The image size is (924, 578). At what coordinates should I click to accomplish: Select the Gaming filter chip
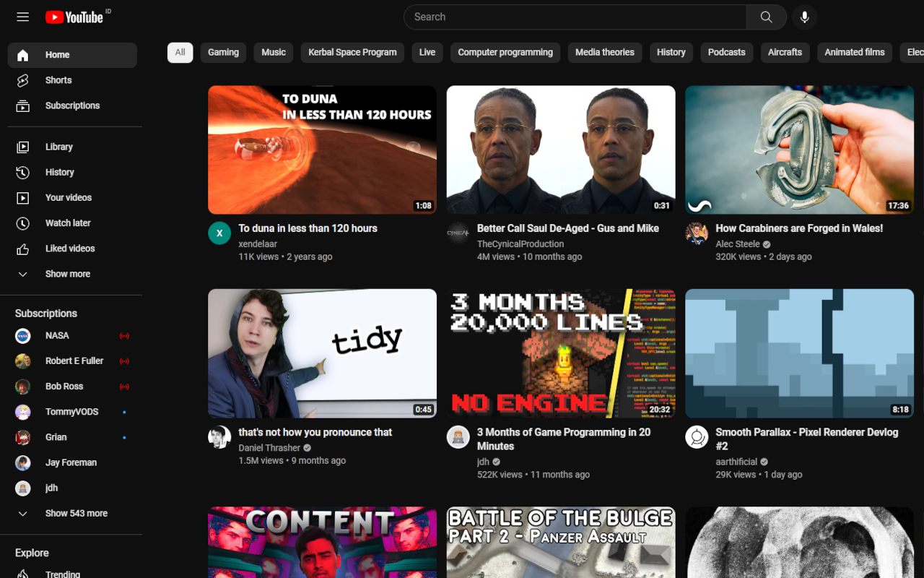pos(223,53)
